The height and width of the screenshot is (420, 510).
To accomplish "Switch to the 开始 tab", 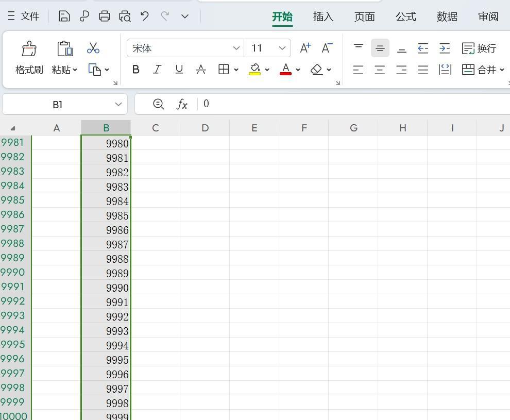I will click(282, 16).
